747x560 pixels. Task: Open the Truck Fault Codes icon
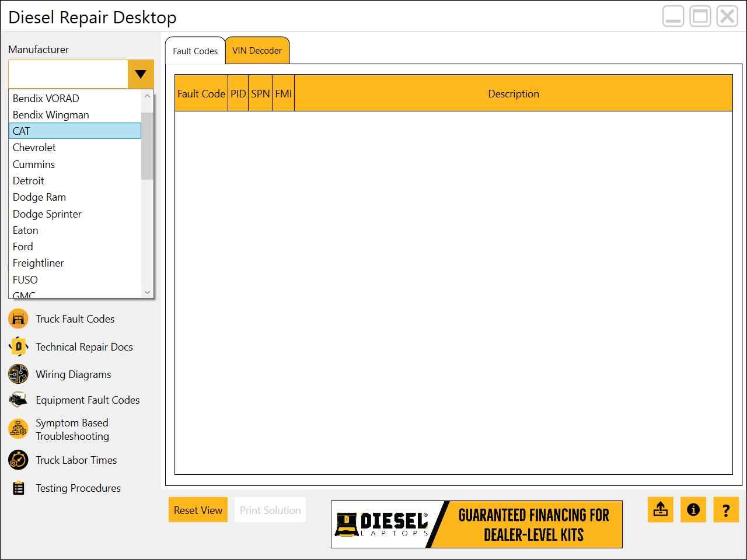[19, 318]
